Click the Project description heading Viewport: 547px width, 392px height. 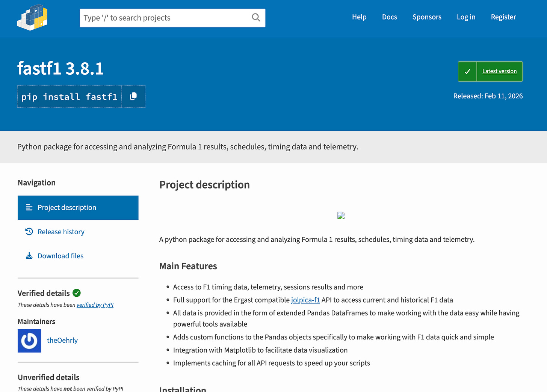coord(204,185)
